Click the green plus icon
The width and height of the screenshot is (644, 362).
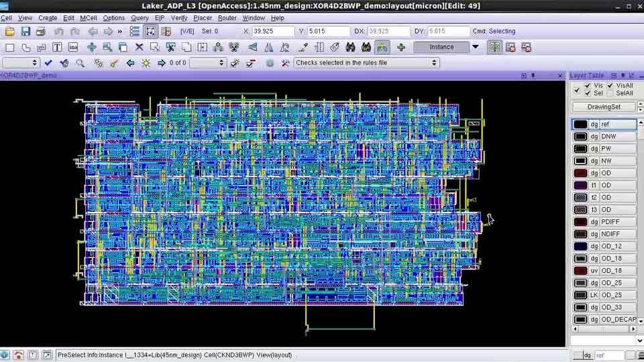(401, 47)
